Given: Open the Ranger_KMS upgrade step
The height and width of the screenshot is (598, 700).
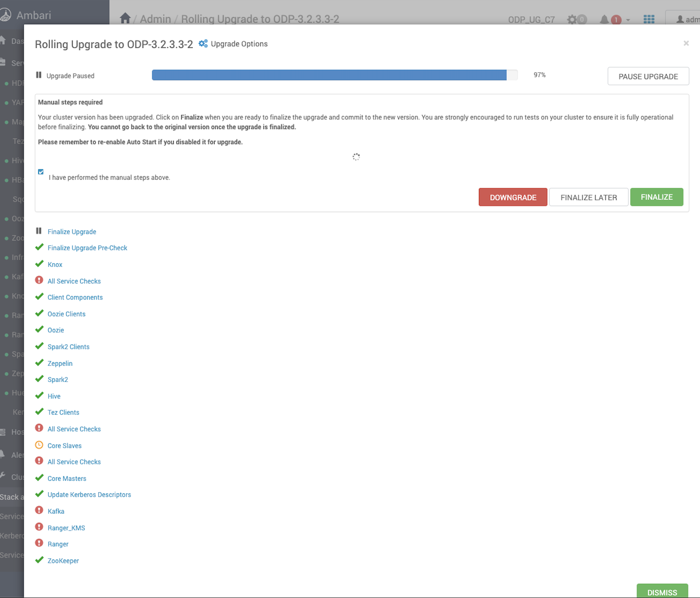Looking at the screenshot, I should pyautogui.click(x=66, y=528).
